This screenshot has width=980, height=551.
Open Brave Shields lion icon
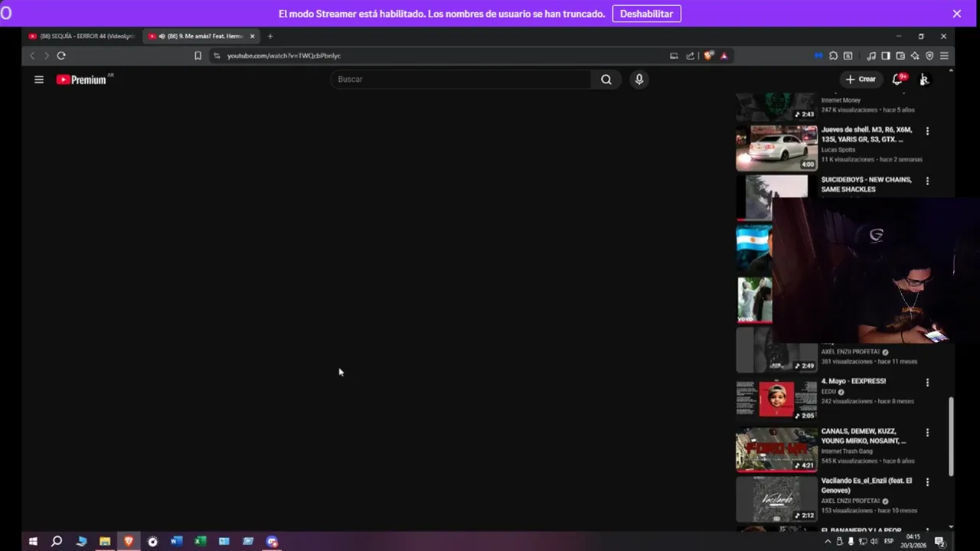coord(708,55)
